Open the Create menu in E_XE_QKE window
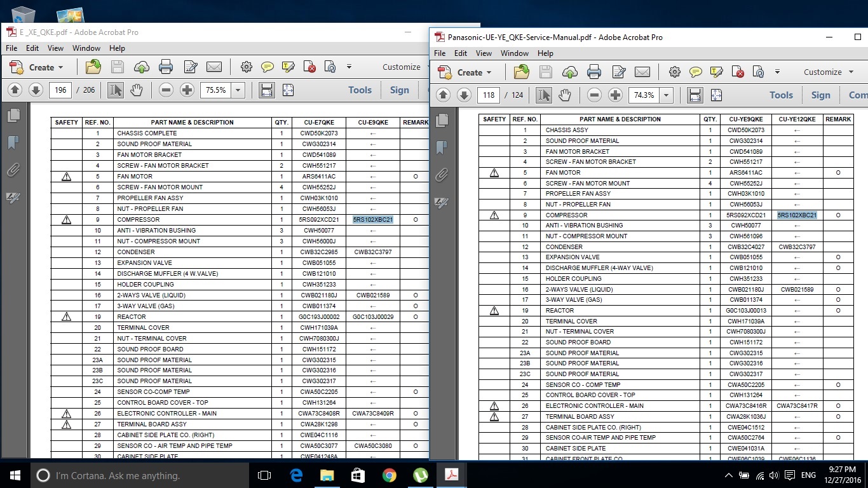 pyautogui.click(x=37, y=67)
